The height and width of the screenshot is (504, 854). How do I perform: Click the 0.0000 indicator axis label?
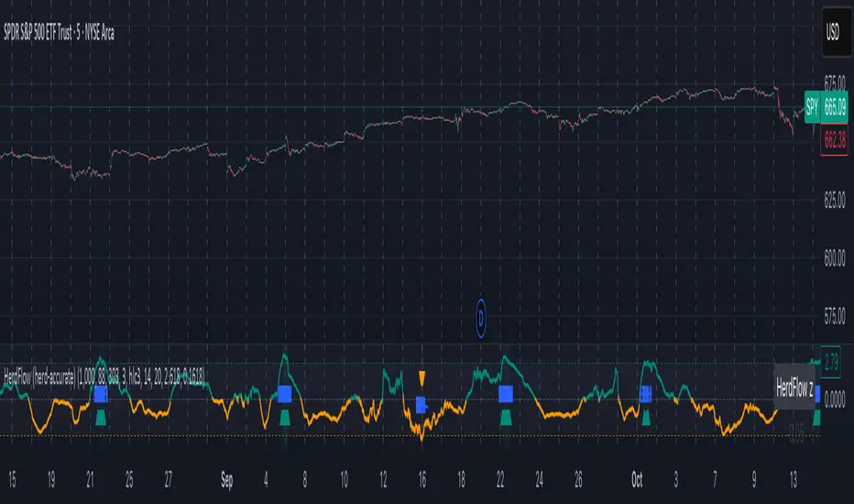tap(835, 400)
